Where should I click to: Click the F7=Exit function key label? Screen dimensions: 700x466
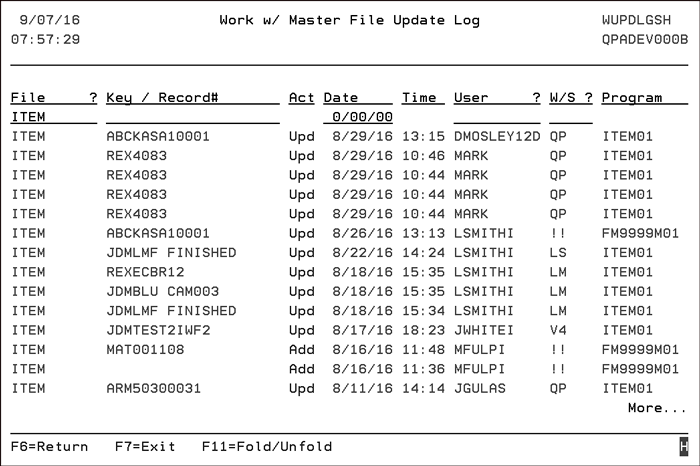[145, 446]
